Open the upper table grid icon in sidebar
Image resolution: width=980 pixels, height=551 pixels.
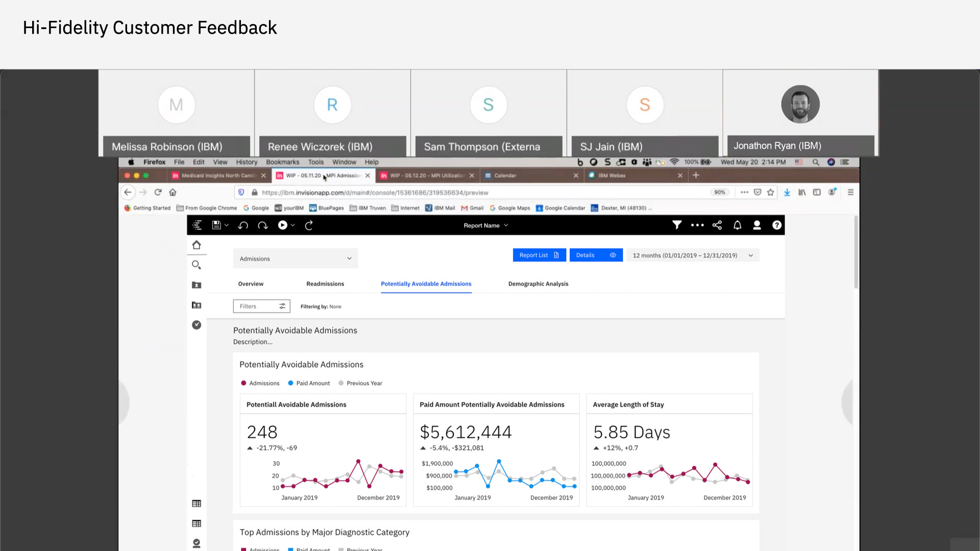click(197, 504)
